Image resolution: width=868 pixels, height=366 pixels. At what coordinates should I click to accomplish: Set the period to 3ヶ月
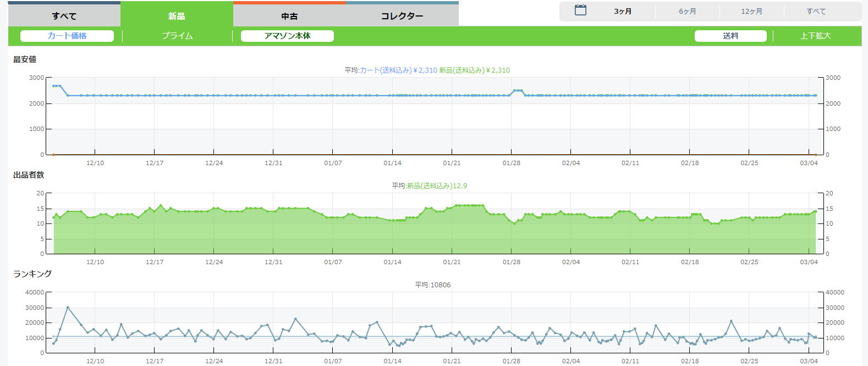(x=623, y=12)
